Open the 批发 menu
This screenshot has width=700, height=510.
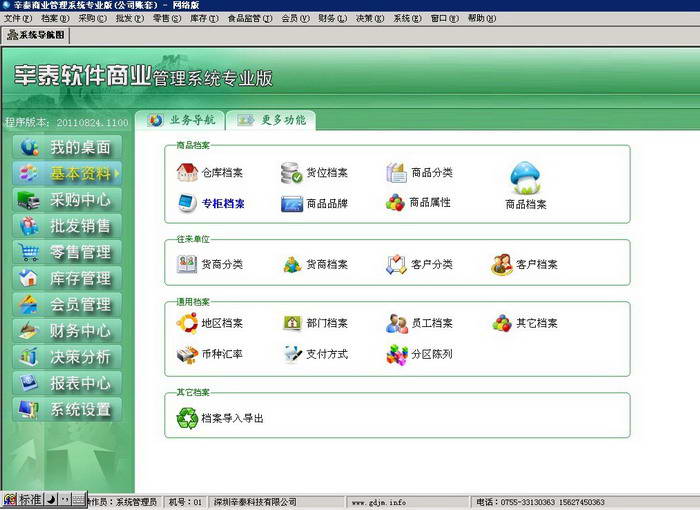coord(129,18)
